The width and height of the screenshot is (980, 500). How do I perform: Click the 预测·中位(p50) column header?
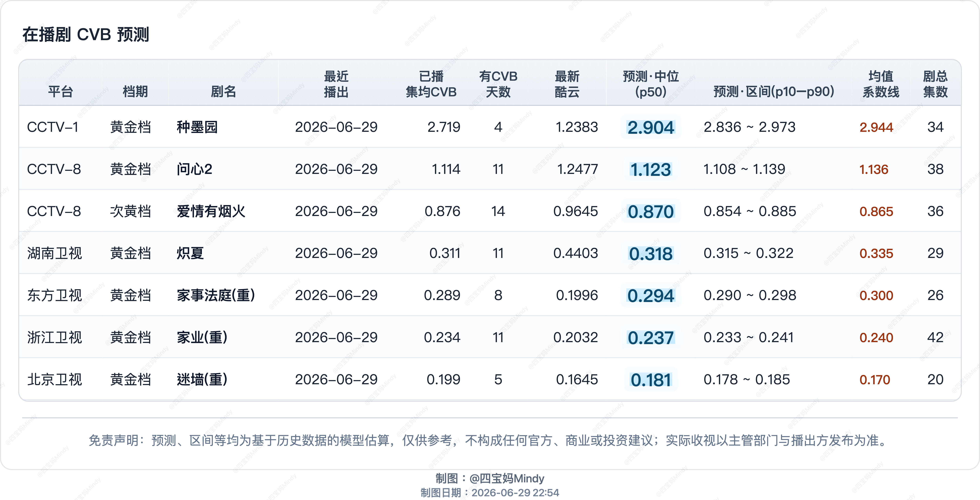coord(651,84)
